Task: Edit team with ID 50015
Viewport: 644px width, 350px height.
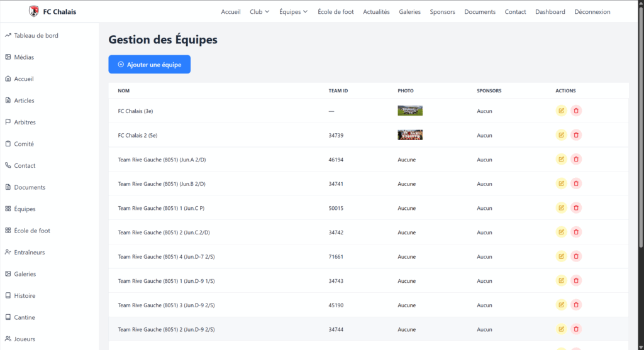Action: point(561,207)
